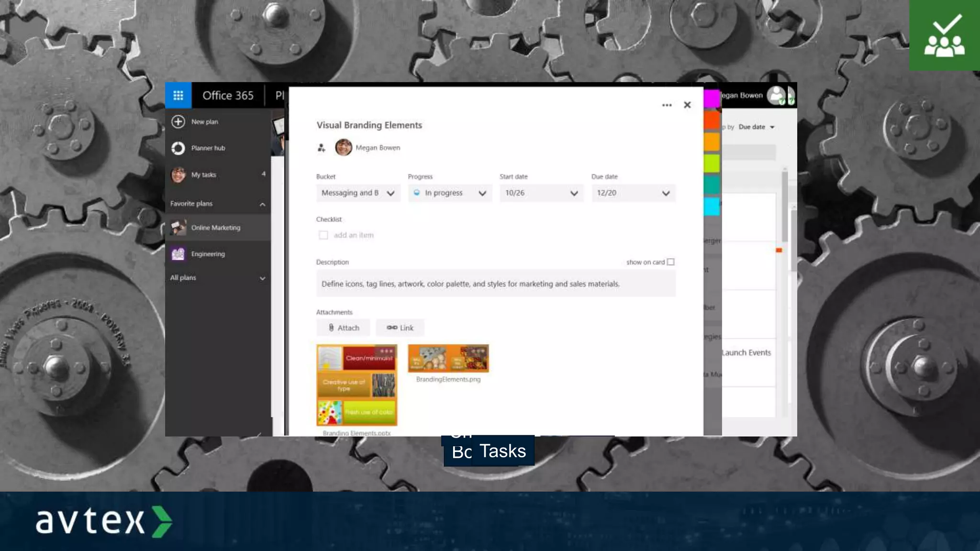Open the Office 365 app launcher grid
Viewport: 980px width, 551px height.
coord(178,95)
